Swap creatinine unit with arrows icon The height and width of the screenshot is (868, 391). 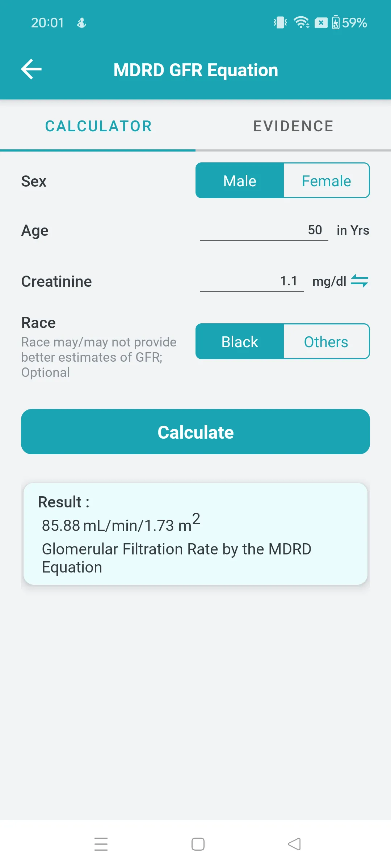(360, 281)
